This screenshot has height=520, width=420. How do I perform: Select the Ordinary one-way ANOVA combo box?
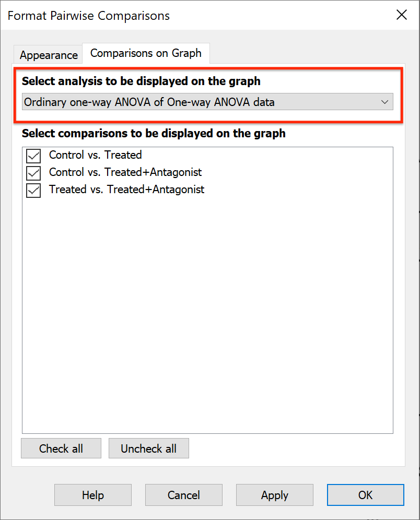click(x=206, y=102)
